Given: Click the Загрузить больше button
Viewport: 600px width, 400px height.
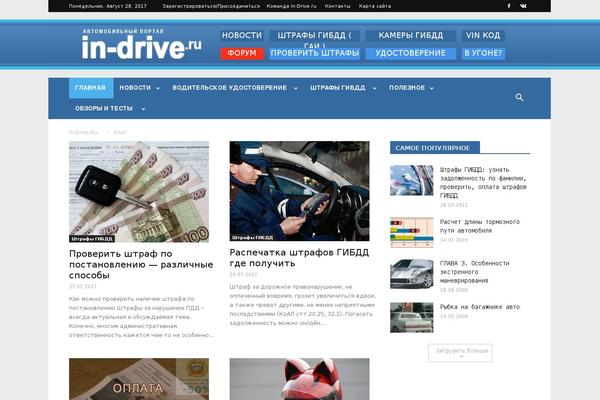Looking at the screenshot, I should (x=460, y=353).
